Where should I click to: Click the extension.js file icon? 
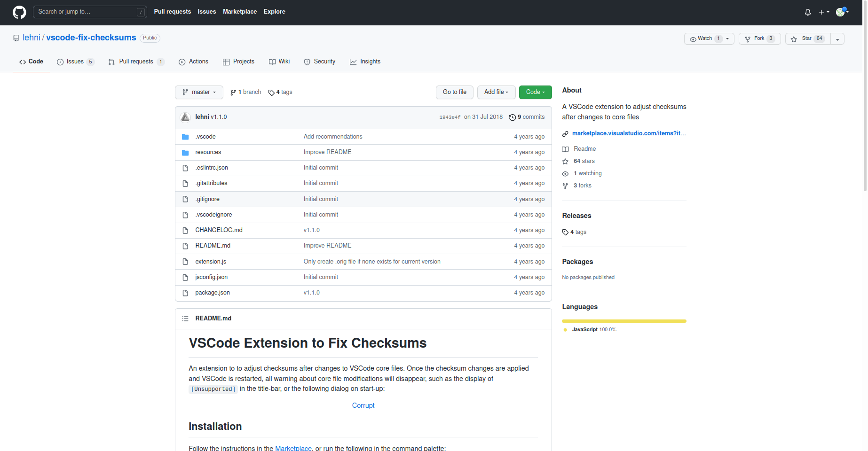[x=185, y=262]
